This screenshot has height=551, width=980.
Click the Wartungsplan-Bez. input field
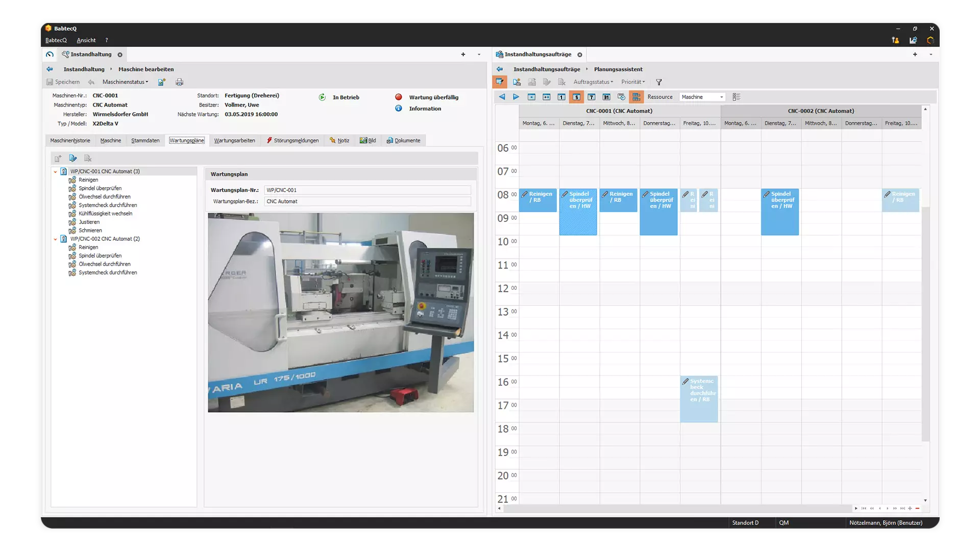click(367, 201)
